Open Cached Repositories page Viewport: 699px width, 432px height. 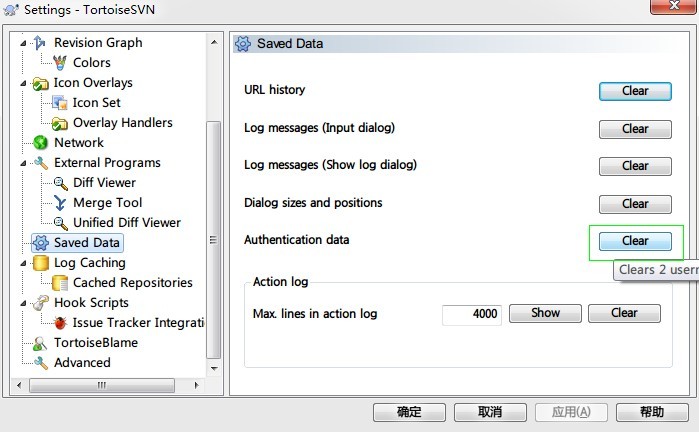tap(133, 283)
